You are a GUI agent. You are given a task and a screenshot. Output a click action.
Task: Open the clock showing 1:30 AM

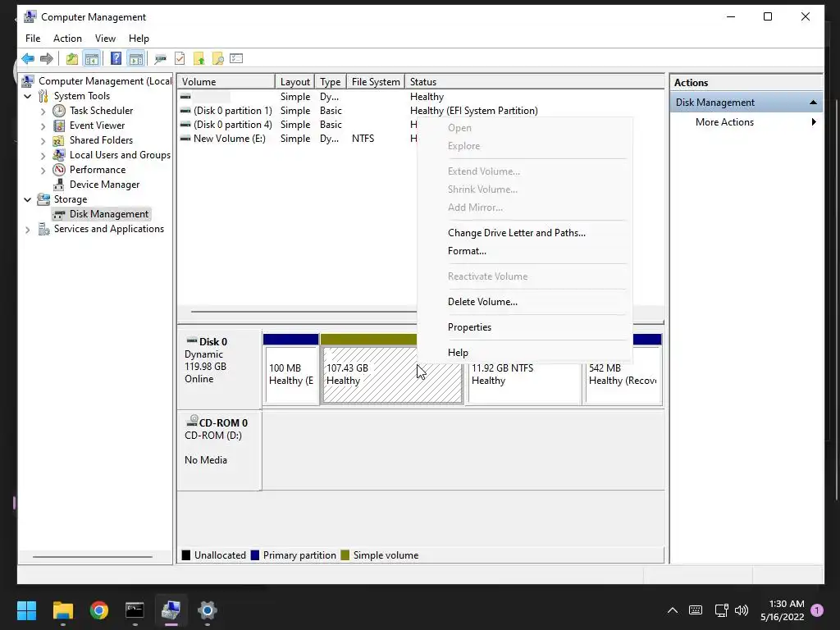point(782,610)
